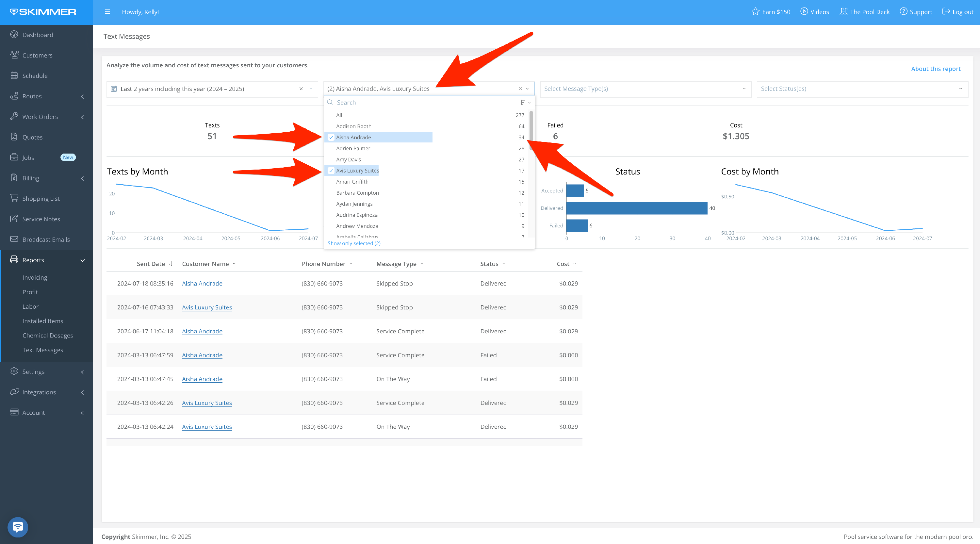Click the Earn $150 star icon
980x544 pixels.
tap(755, 11)
